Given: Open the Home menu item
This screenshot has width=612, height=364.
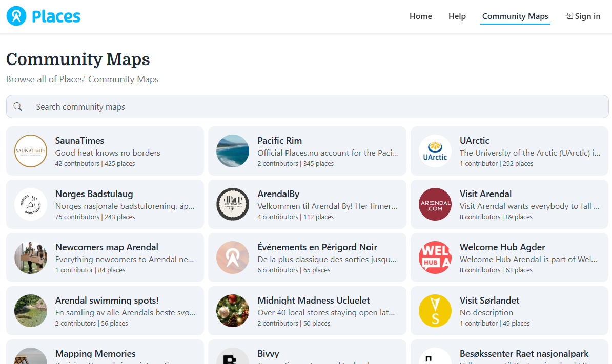Looking at the screenshot, I should (x=421, y=16).
